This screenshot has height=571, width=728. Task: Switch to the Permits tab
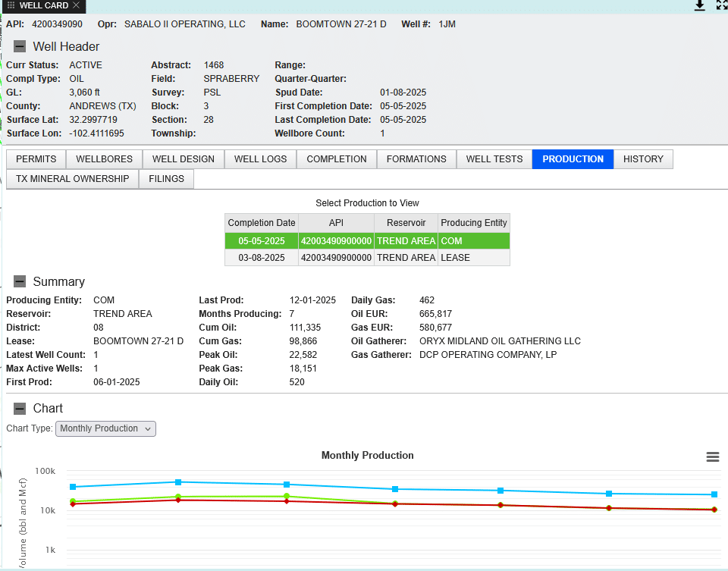[x=36, y=159]
